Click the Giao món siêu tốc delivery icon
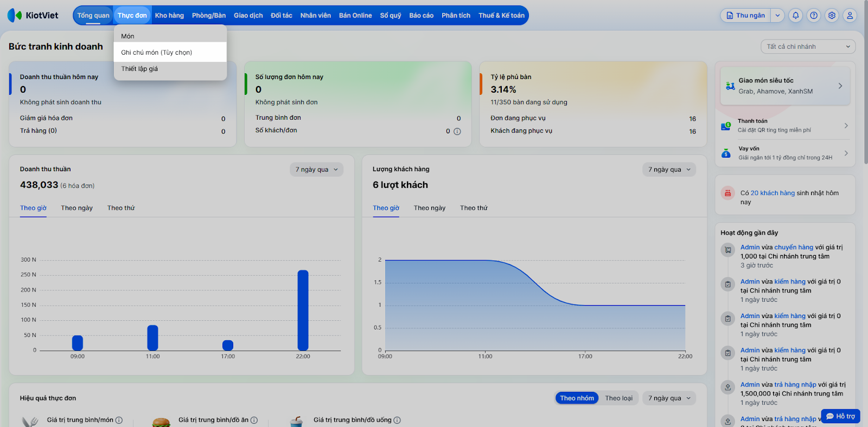Image resolution: width=868 pixels, height=427 pixels. tap(730, 86)
